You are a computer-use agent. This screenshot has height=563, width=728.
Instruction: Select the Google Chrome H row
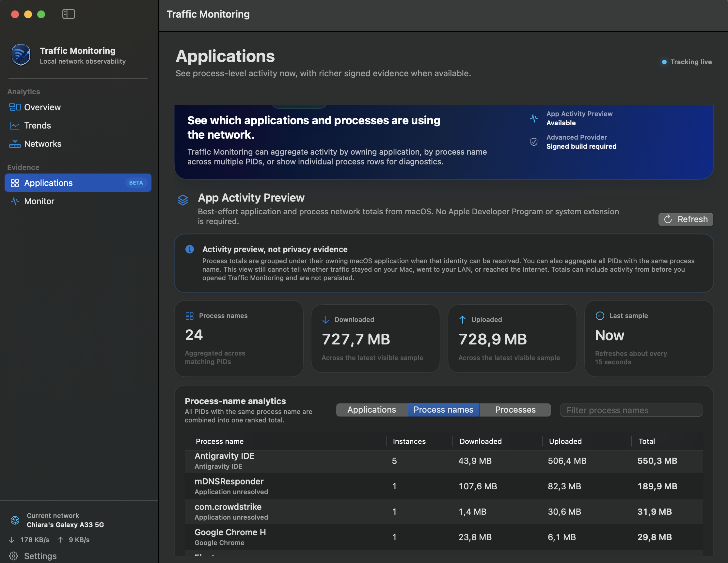tap(444, 537)
